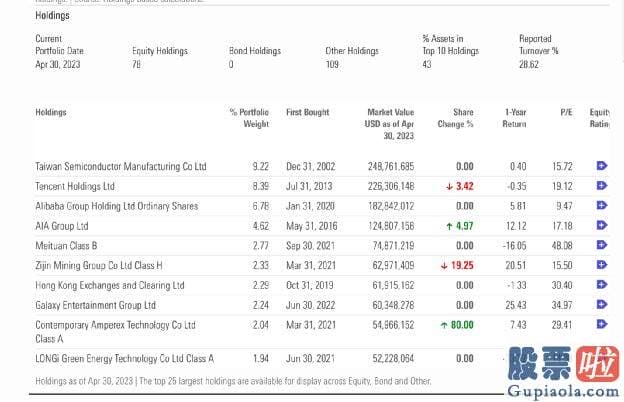Select Tencent share change value 3.42
Viewport: 624px width, 402px height.
pyautogui.click(x=464, y=186)
